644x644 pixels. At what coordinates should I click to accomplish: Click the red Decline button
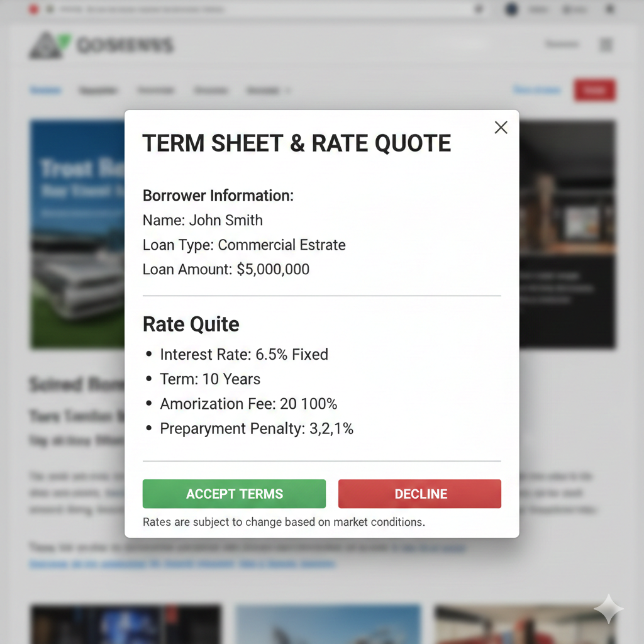(x=419, y=494)
